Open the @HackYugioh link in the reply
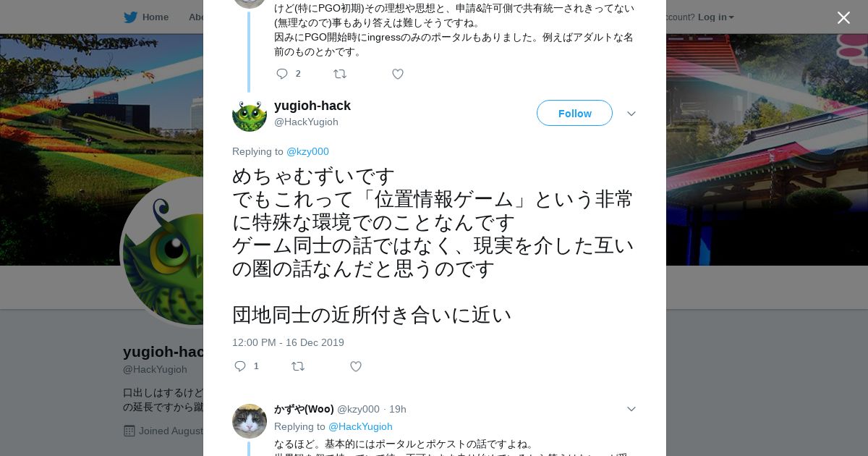 pyautogui.click(x=360, y=426)
